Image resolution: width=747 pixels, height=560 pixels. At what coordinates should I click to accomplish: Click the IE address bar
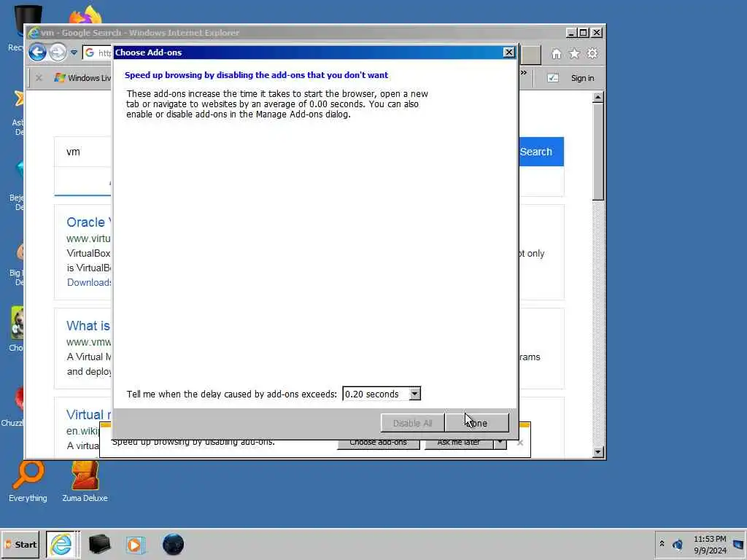coord(97,52)
